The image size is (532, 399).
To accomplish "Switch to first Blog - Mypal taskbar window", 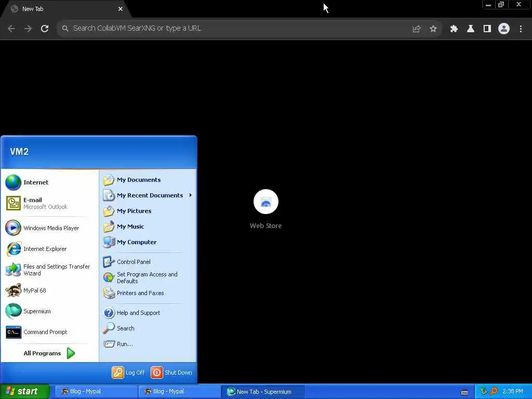I will point(95,392).
